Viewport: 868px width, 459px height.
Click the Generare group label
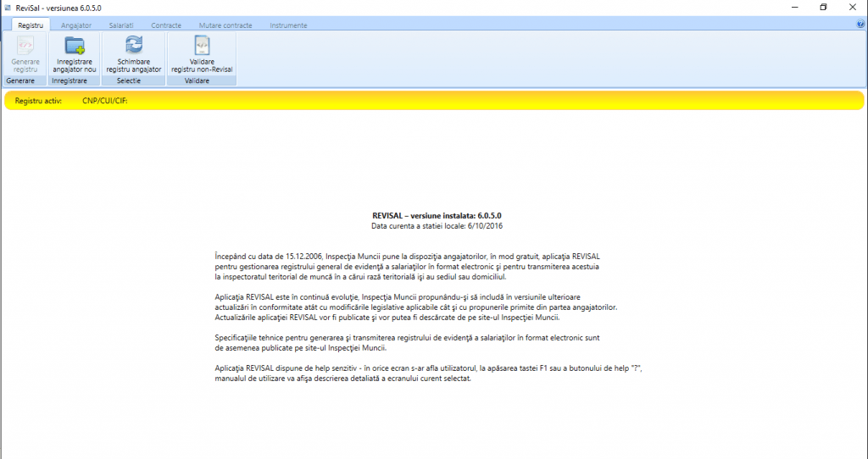20,80
